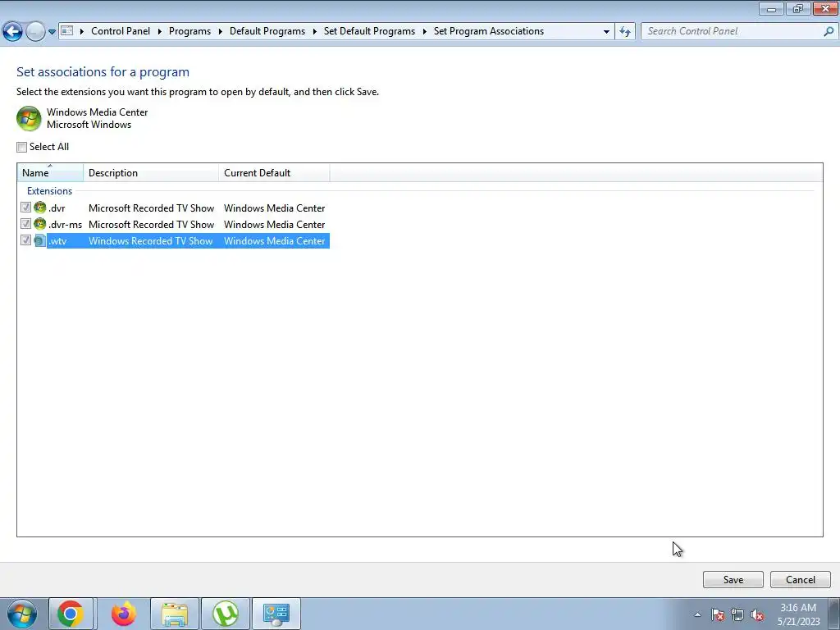Viewport: 840px width, 630px height.
Task: Tick the Select All checkbox
Action: [21, 147]
